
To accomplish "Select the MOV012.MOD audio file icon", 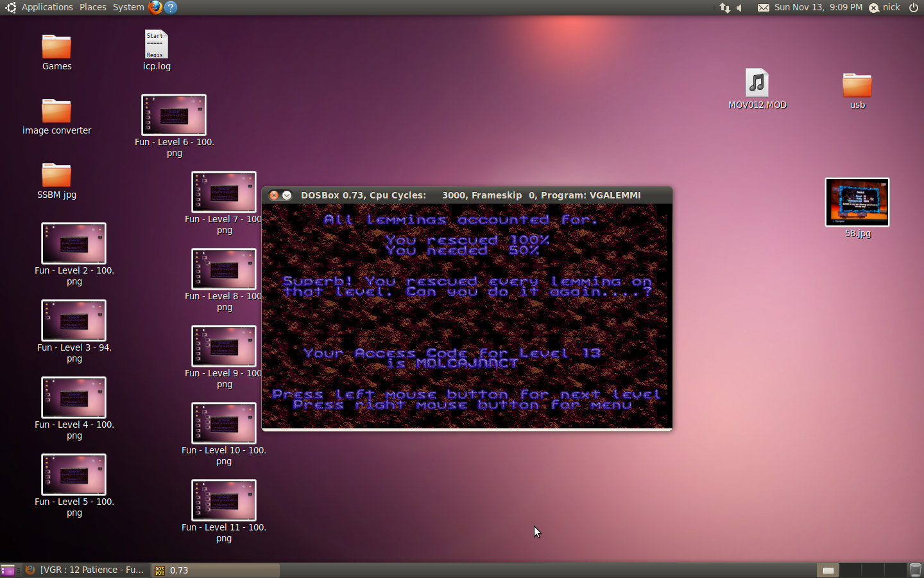I will [757, 83].
